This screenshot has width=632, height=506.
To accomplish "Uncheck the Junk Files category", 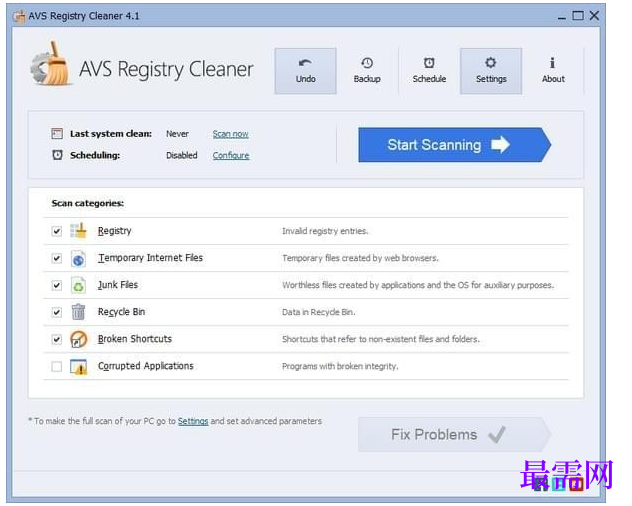I will pos(57,285).
